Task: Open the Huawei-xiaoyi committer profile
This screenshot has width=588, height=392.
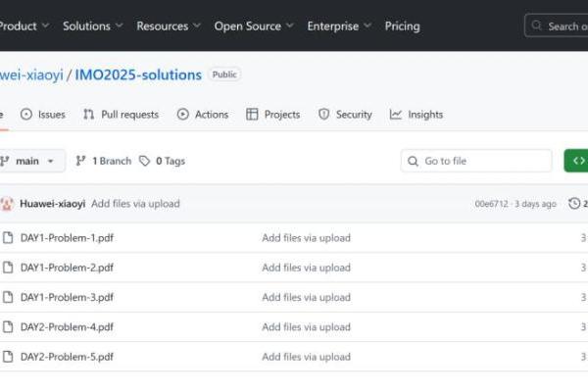Action: [x=53, y=204]
